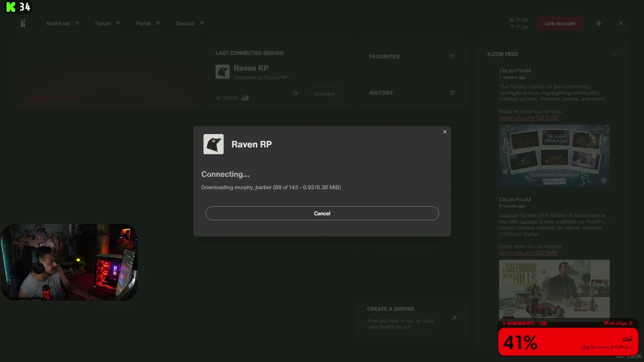The image size is (644, 362).
Task: Click the Raven RP logo in the connecting dialog
Action: (213, 144)
